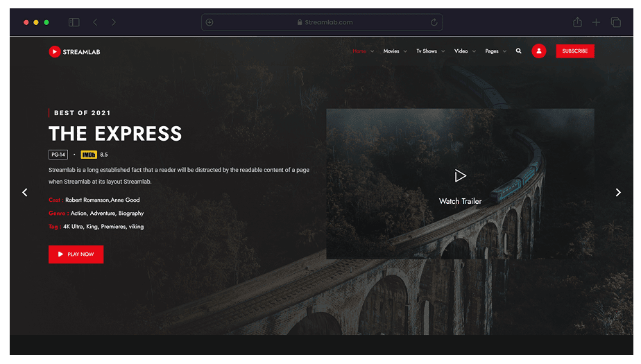Click the browser share icon

(577, 22)
